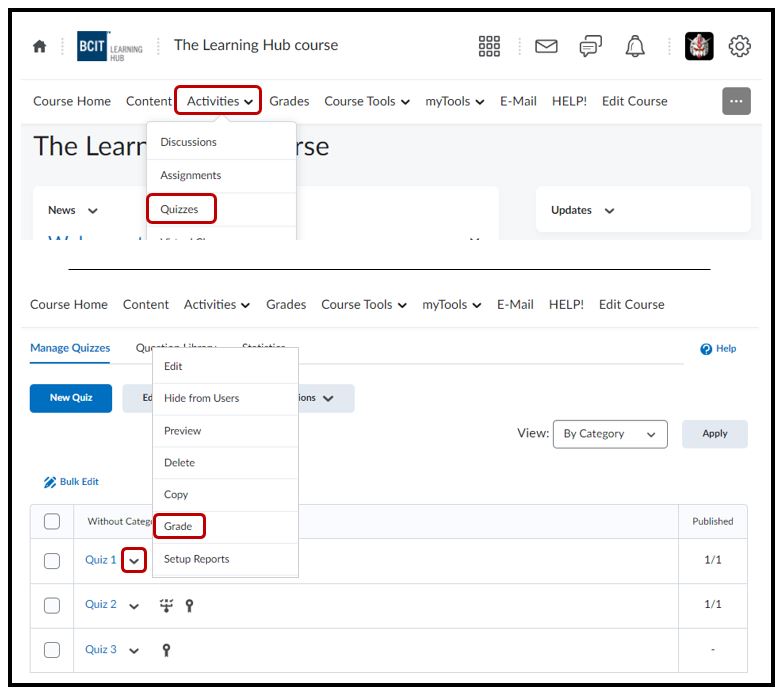Expand the Activities dropdown in top navbar
Viewport: 781px width, 693px height.
219,101
